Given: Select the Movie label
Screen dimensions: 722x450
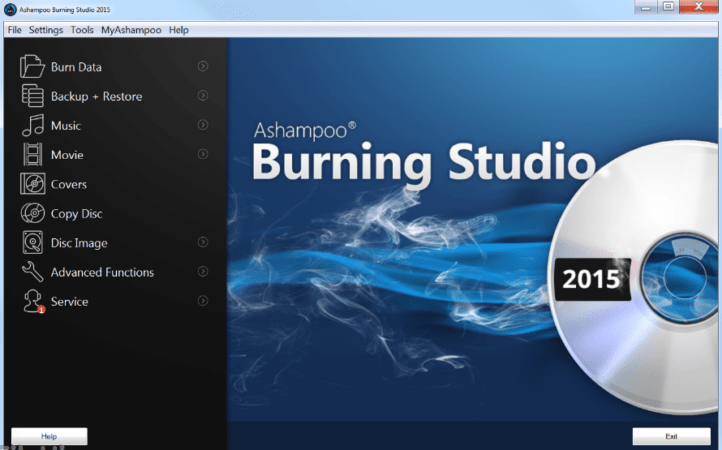Looking at the screenshot, I should point(67,155).
